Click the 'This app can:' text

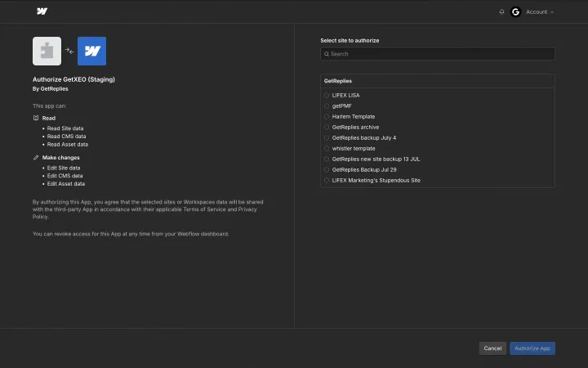(x=50, y=105)
